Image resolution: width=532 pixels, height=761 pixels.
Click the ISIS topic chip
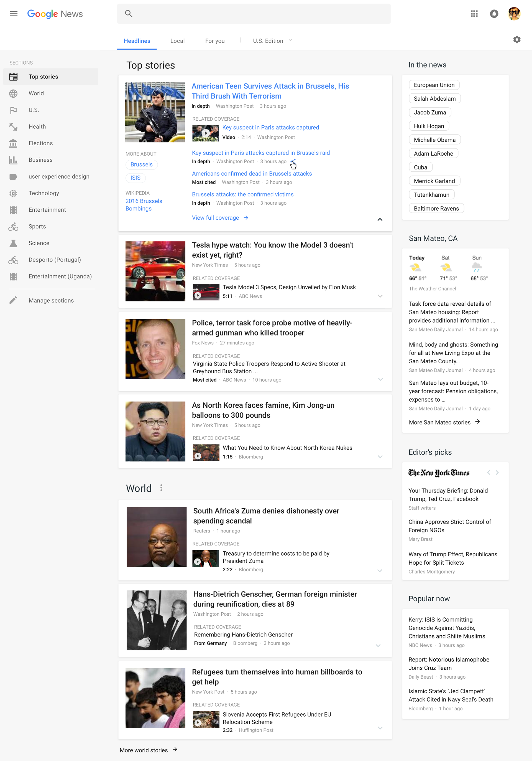(x=135, y=178)
